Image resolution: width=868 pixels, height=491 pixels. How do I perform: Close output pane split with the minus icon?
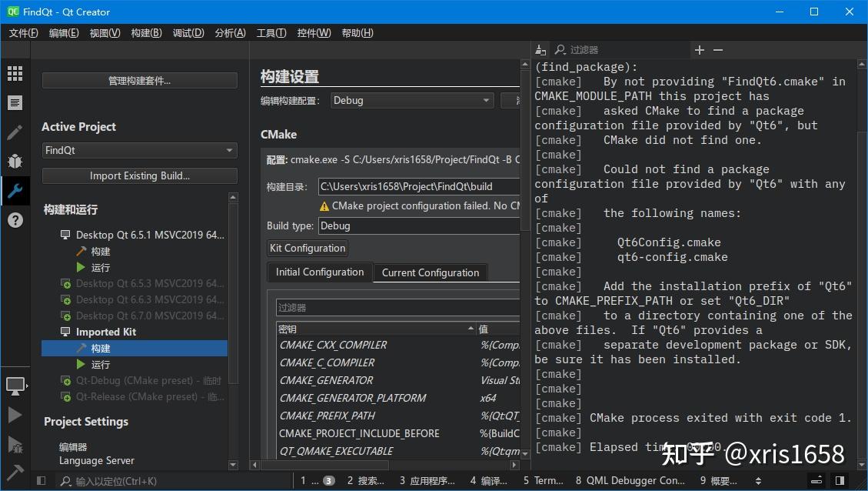[717, 50]
